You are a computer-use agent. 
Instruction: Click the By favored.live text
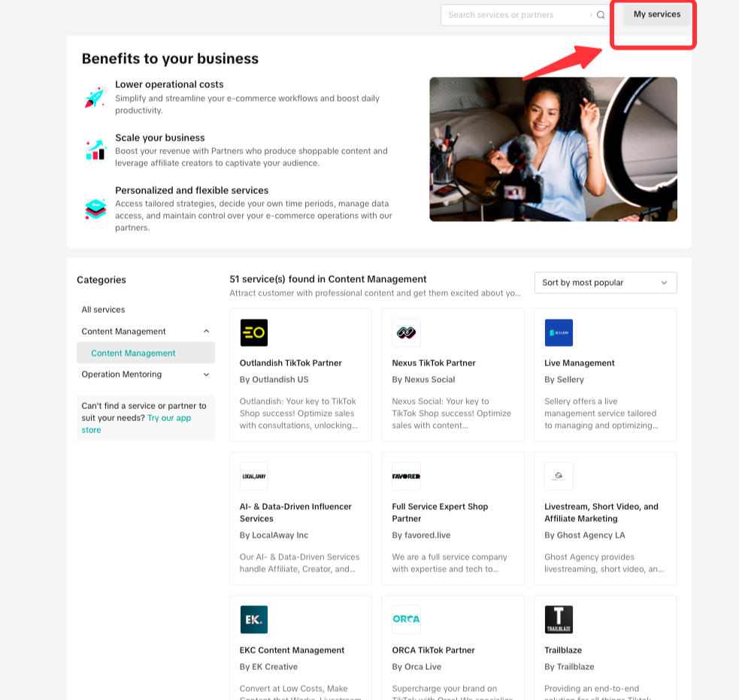coord(421,535)
